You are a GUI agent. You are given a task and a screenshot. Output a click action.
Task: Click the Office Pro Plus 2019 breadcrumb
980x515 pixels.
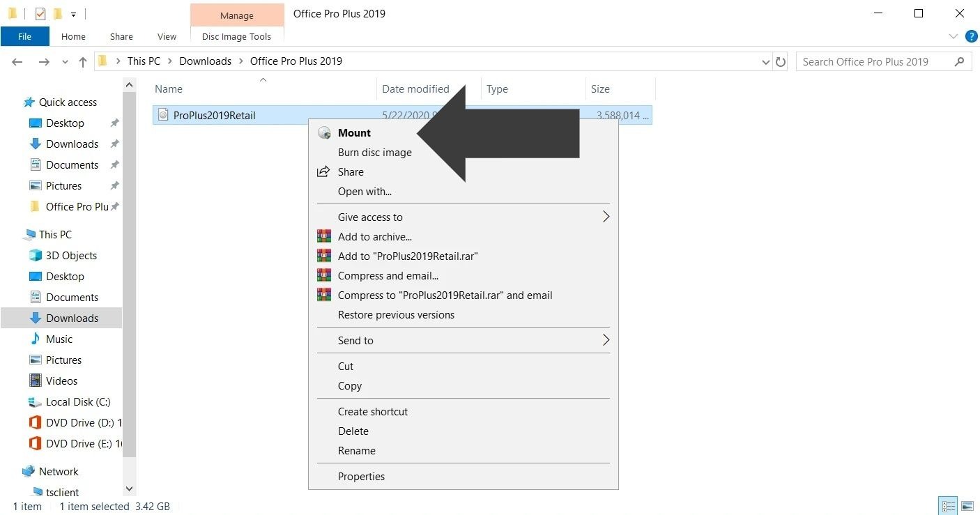(x=296, y=61)
